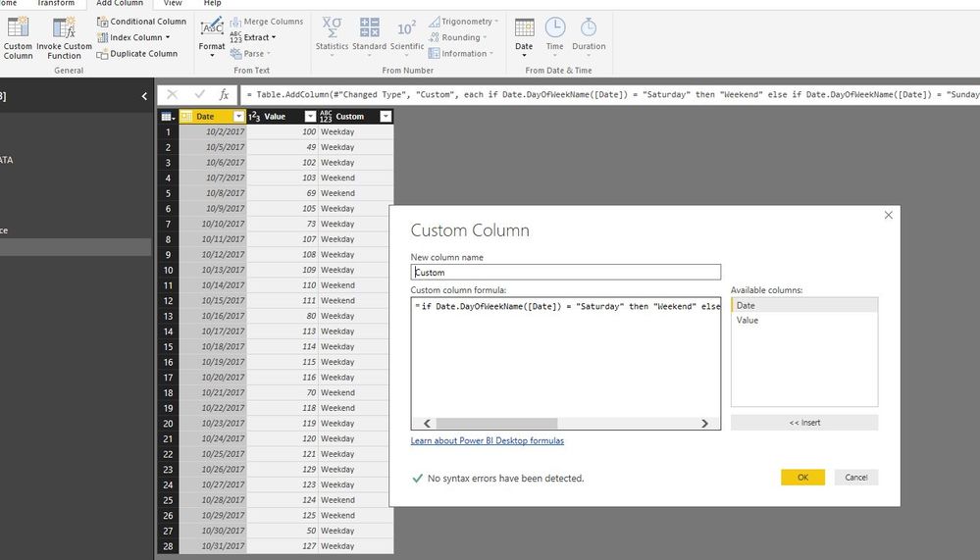Open the Parse dropdown
The image size is (980, 560).
[250, 54]
